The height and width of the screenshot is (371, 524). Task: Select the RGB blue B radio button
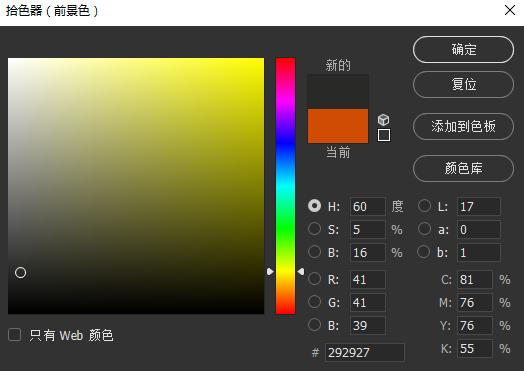click(314, 325)
